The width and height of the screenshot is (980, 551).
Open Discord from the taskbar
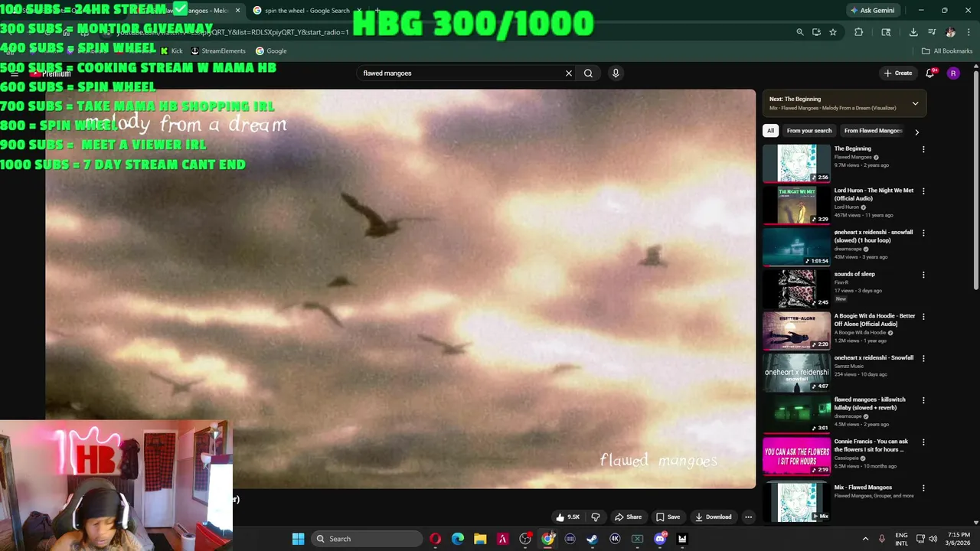[660, 539]
